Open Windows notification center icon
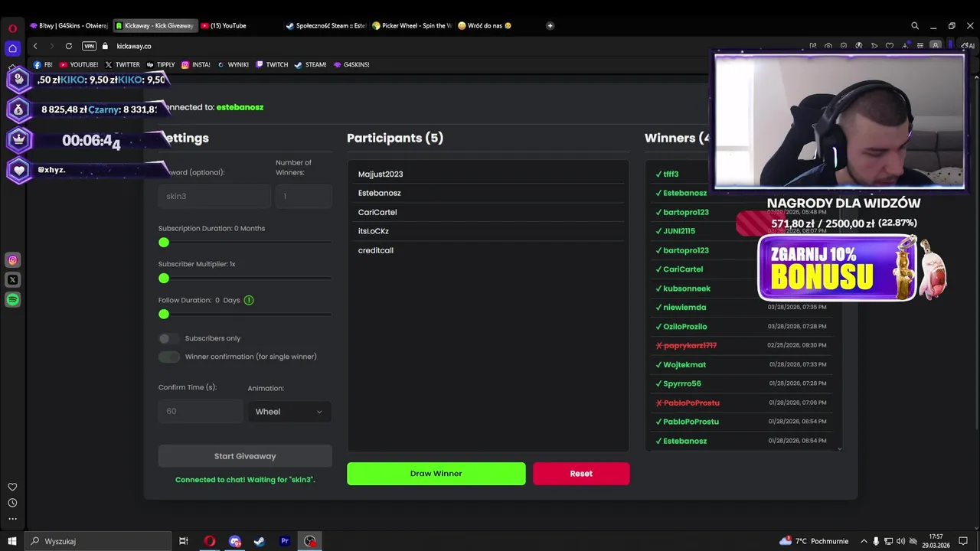 pos(963,541)
